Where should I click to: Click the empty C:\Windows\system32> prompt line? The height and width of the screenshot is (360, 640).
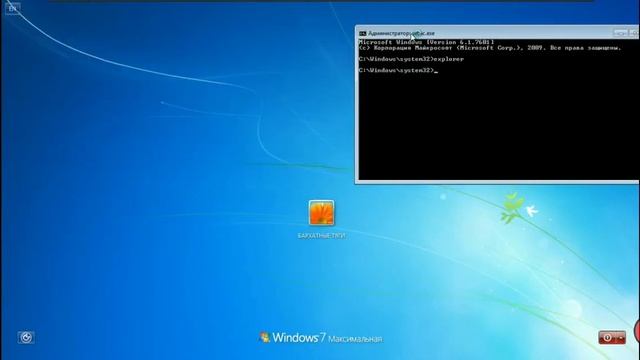[x=398, y=70]
